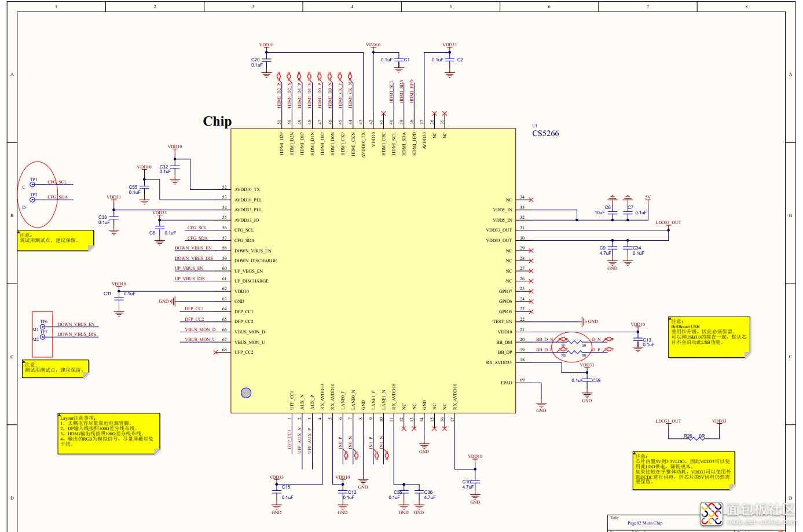803x532 pixels.
Task: Click capacitor C32 near AVDD10_TX
Action: pos(175,167)
